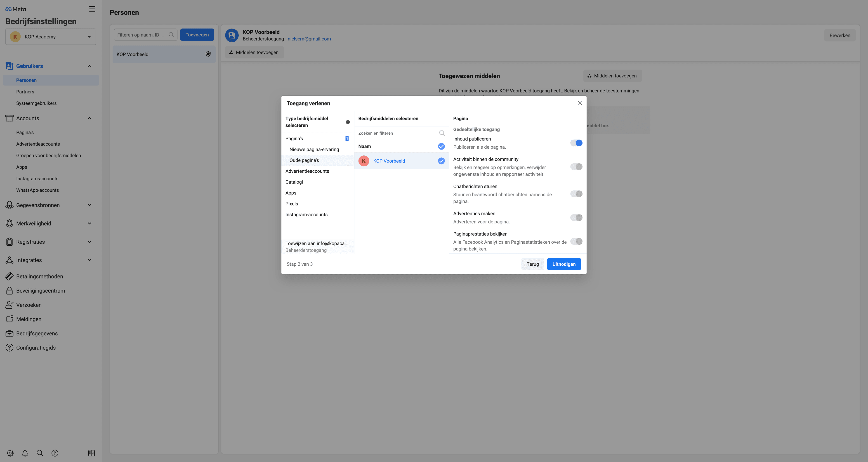Open Advertentieaccounts in the left sidebar

[38, 144]
